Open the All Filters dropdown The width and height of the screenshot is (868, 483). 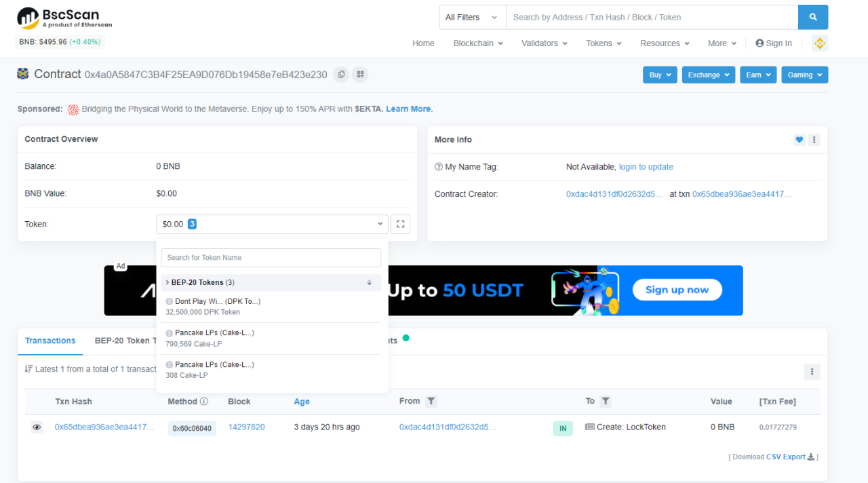tap(473, 17)
